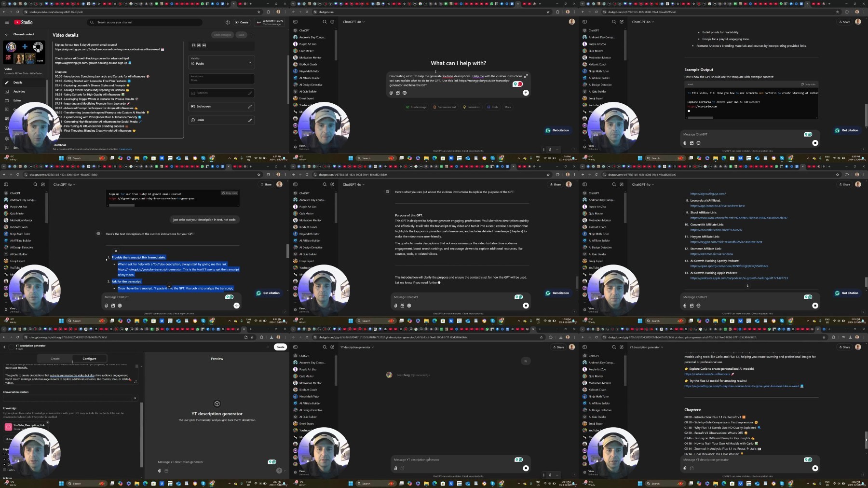Uncheck the DALL·E capability checkbox
This screenshot has width=868, height=488.
coord(4,464)
